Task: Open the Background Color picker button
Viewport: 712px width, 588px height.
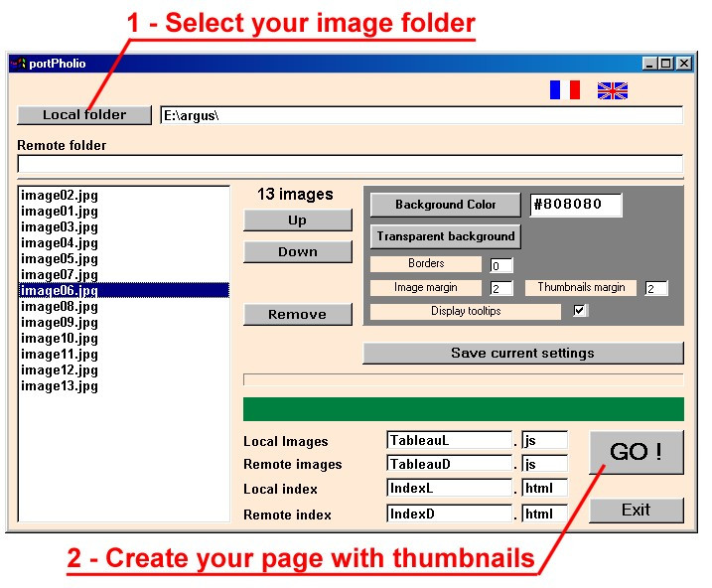Action: (x=446, y=205)
